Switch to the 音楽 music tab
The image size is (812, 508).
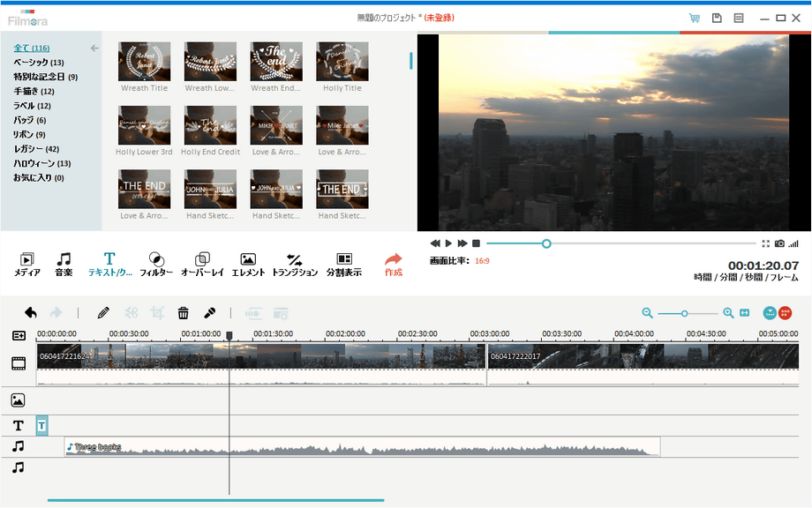point(64,264)
